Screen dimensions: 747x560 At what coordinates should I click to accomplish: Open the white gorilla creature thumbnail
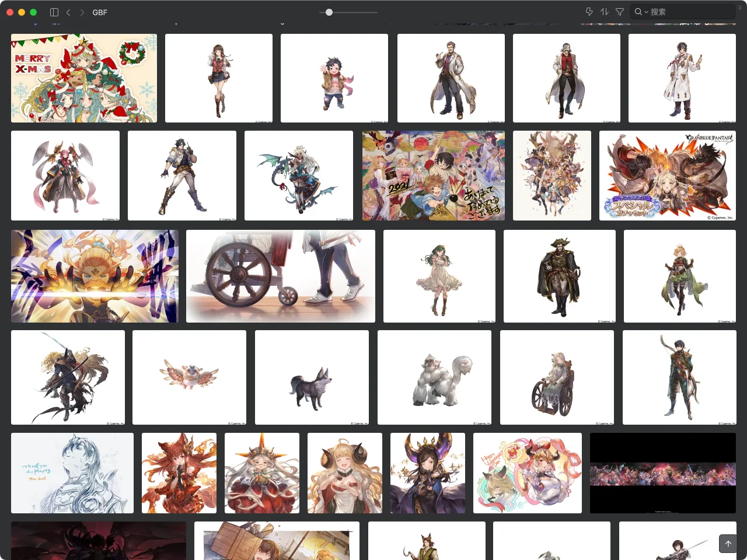[x=434, y=377]
